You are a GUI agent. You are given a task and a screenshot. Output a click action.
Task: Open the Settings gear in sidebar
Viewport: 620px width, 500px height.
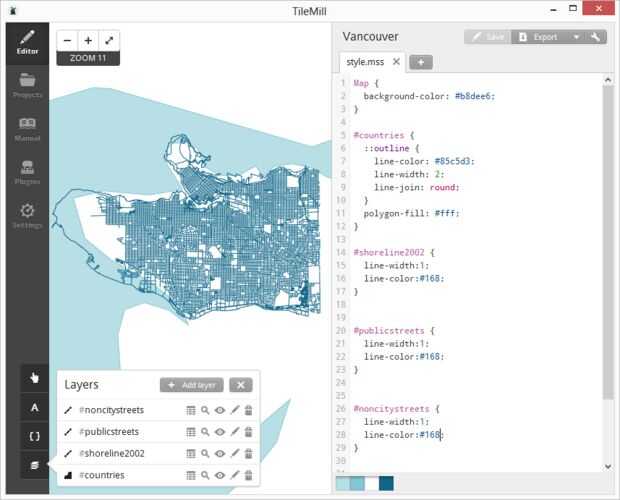27,216
